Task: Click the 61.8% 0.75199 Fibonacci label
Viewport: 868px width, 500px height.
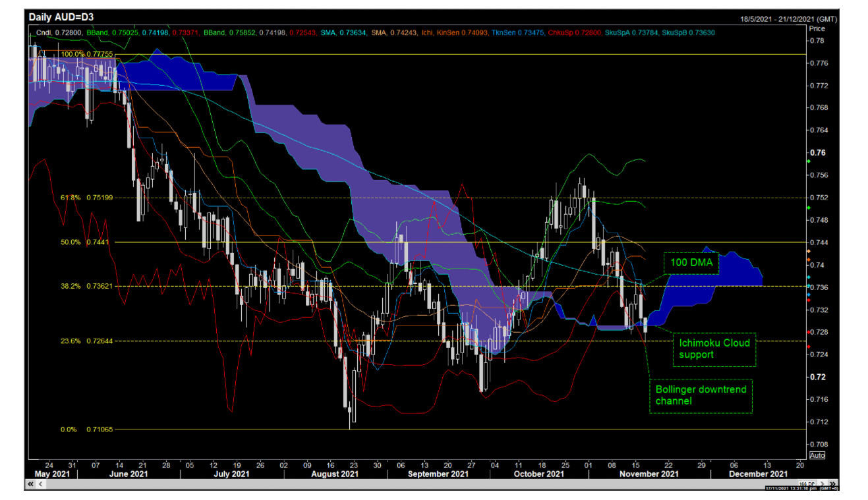Action: 86,197
